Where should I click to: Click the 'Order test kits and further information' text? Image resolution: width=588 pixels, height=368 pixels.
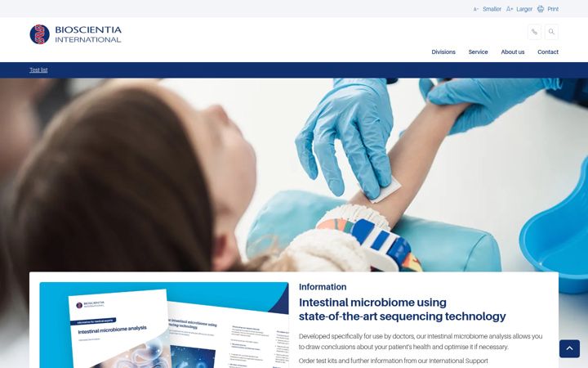coord(394,361)
